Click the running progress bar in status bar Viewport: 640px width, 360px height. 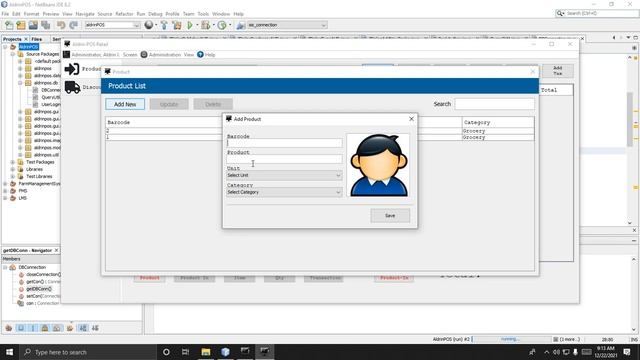[511, 339]
